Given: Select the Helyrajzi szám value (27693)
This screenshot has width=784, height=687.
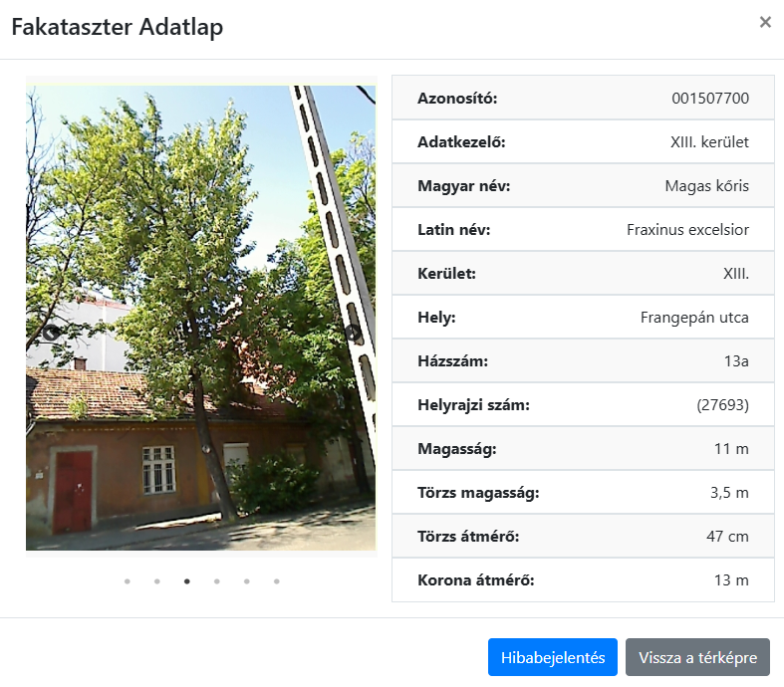Looking at the screenshot, I should [x=722, y=405].
